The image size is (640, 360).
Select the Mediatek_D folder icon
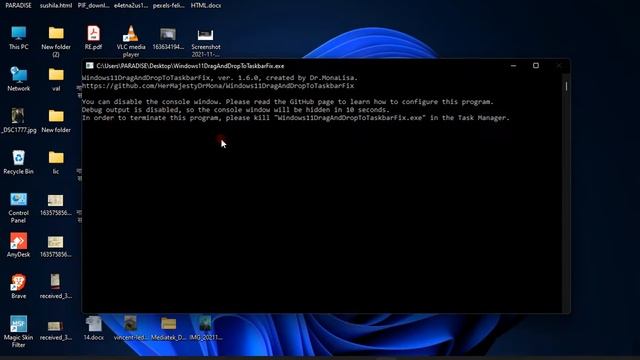pyautogui.click(x=168, y=328)
